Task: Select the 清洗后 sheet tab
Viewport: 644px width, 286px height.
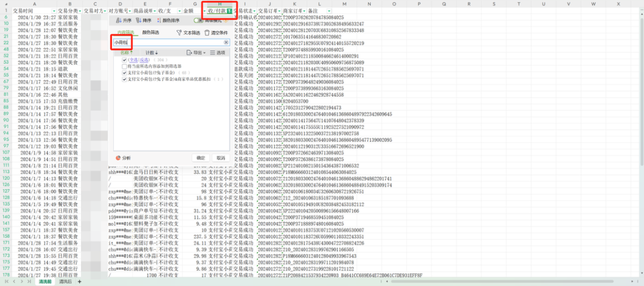Action: (65, 282)
